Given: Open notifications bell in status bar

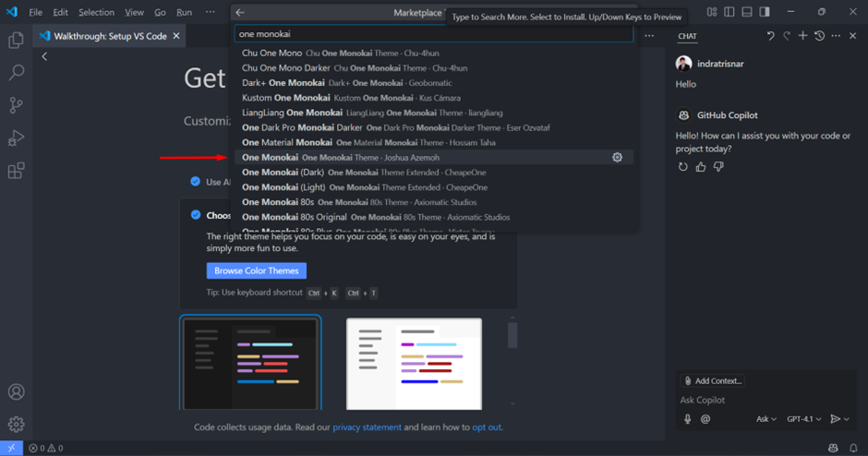Looking at the screenshot, I should 853,449.
